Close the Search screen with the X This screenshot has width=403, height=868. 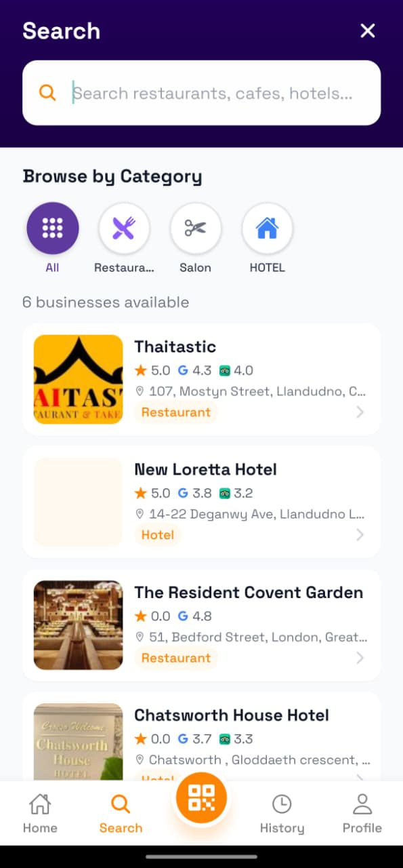coord(367,31)
